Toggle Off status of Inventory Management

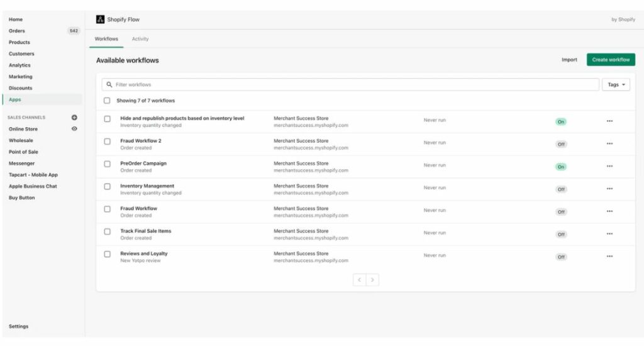pyautogui.click(x=561, y=189)
